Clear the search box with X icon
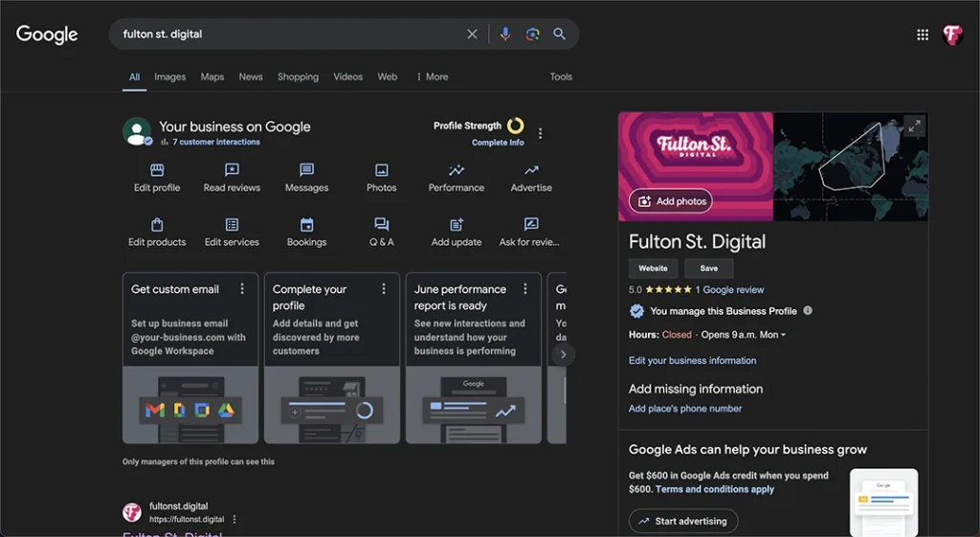 472,34
